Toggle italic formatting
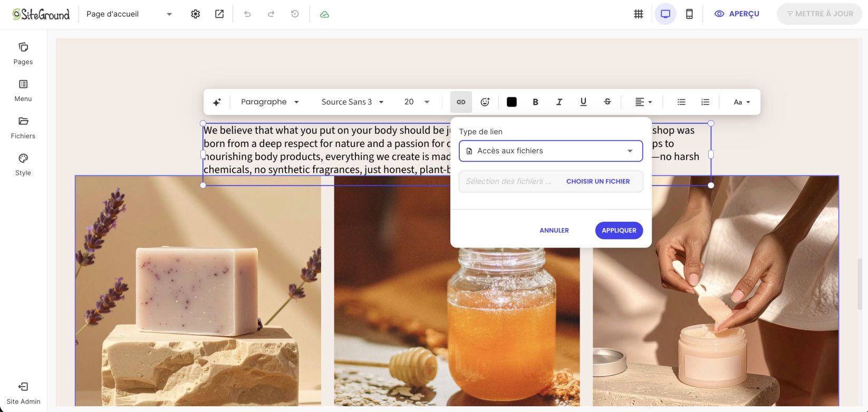The height and width of the screenshot is (412, 868). 560,102
